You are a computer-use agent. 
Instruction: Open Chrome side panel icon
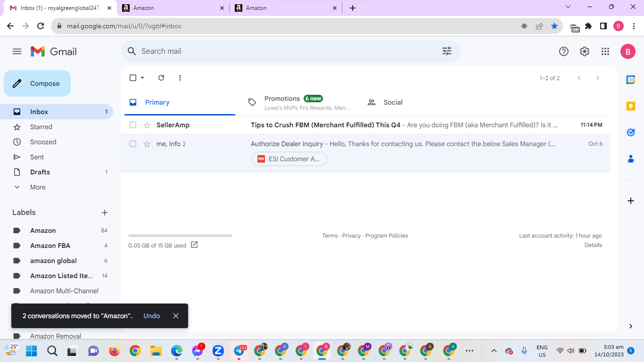(x=603, y=26)
